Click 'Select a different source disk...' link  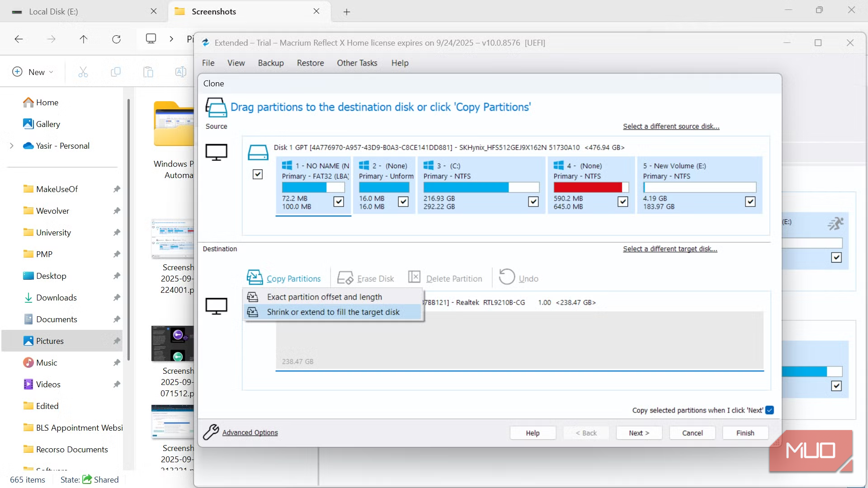(671, 127)
